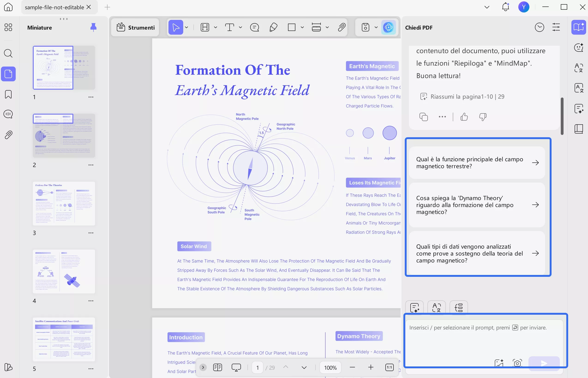Select the comment note tool
Viewport: 588px width, 378px height.
(254, 27)
